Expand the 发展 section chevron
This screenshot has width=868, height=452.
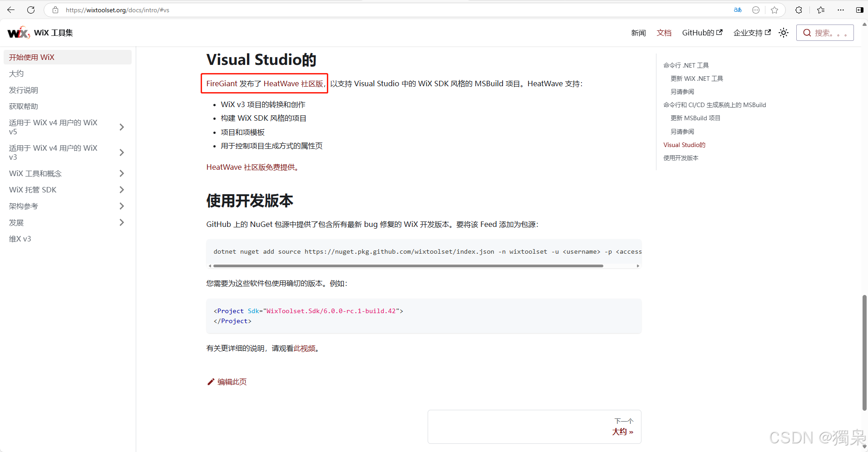pyautogui.click(x=122, y=222)
